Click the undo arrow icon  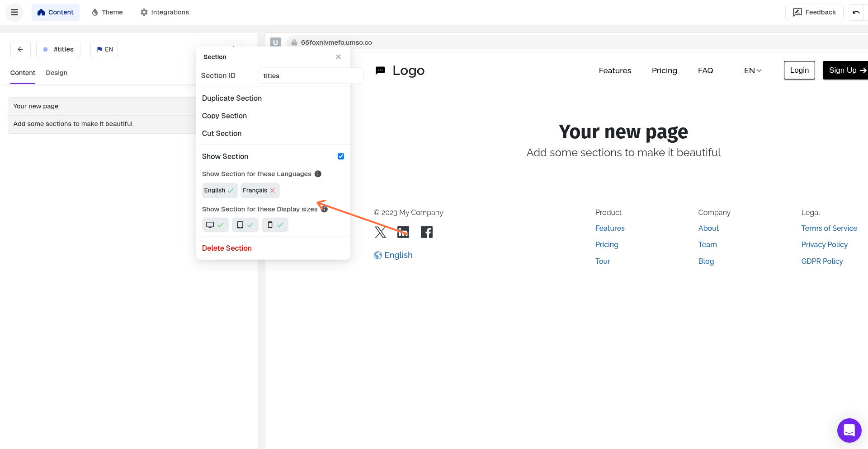[856, 12]
